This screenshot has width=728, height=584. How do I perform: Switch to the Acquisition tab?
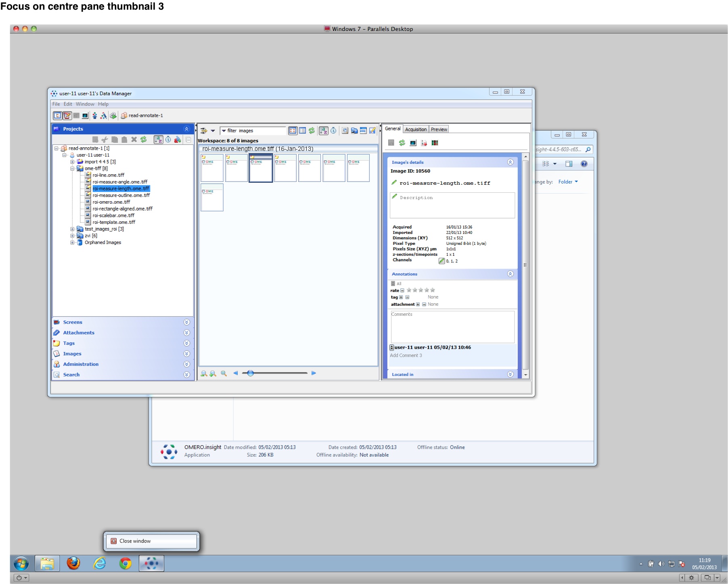[415, 129]
